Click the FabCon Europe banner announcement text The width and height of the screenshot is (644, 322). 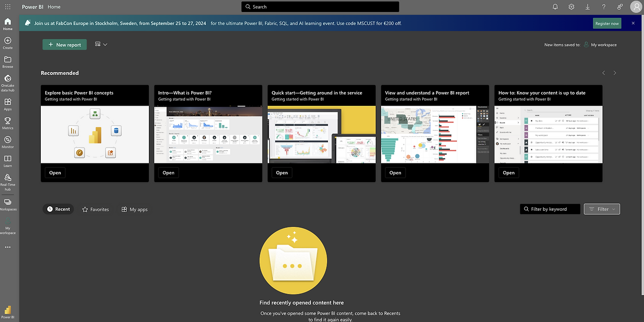218,23
